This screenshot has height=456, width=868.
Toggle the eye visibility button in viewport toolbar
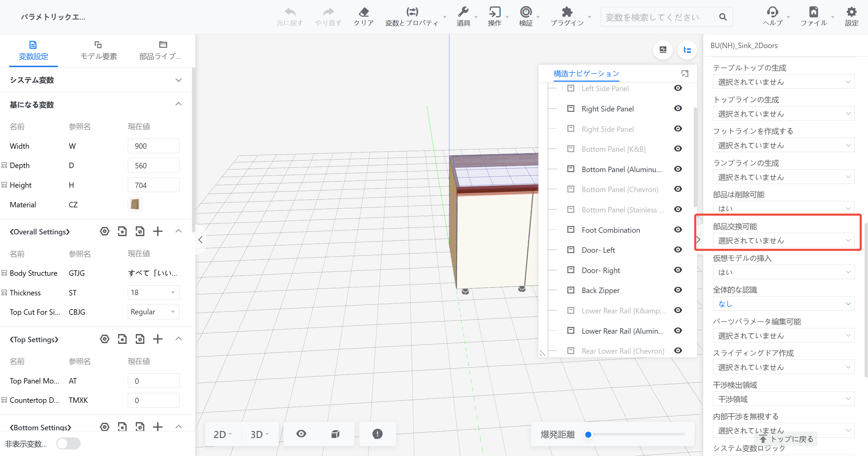[301, 434]
